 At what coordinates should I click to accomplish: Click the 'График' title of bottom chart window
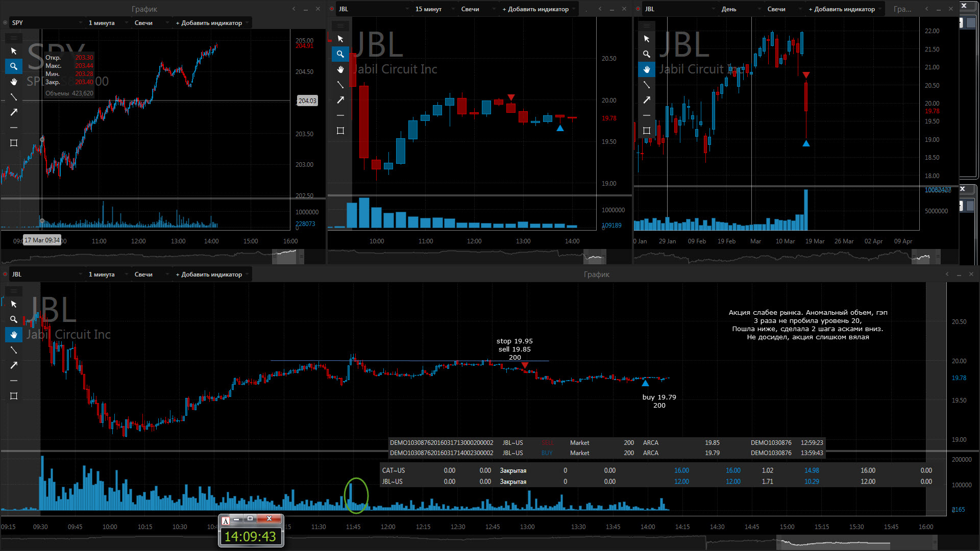click(x=597, y=274)
